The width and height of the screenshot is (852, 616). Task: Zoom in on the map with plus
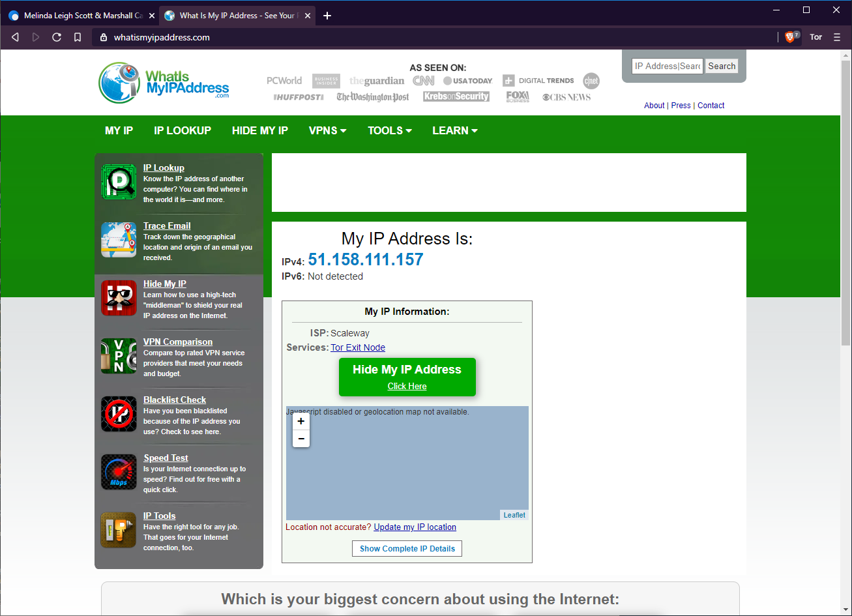coord(301,422)
